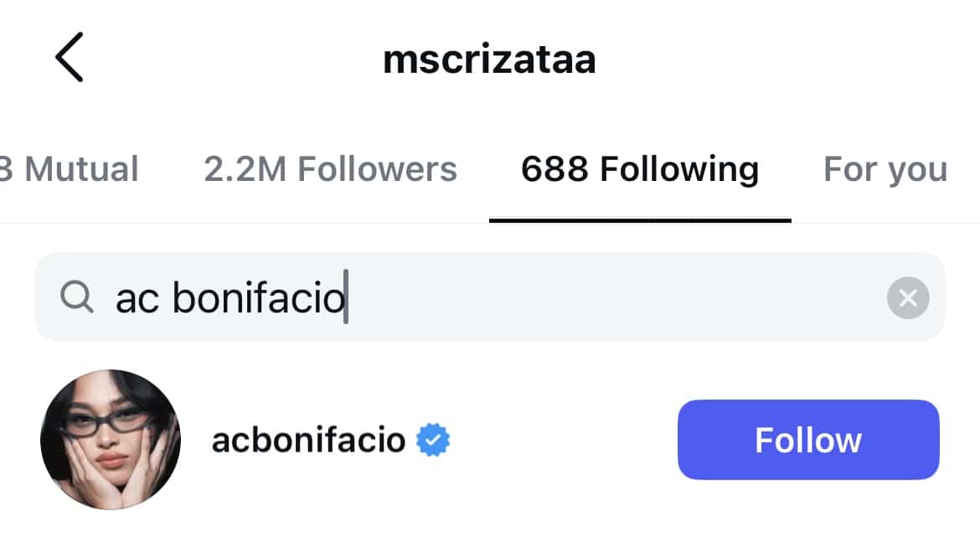Select the 688 Following tab
980x542 pixels.
click(640, 169)
